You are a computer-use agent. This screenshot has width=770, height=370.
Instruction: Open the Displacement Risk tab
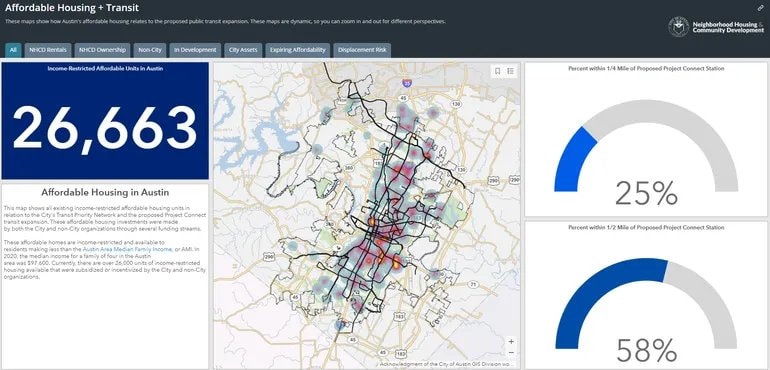pyautogui.click(x=362, y=50)
